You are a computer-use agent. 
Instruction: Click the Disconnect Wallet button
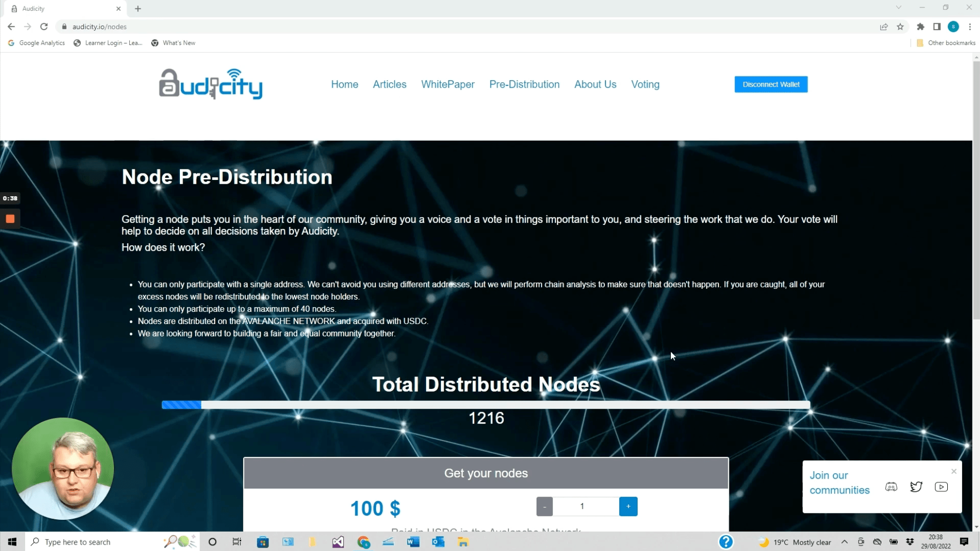click(770, 84)
